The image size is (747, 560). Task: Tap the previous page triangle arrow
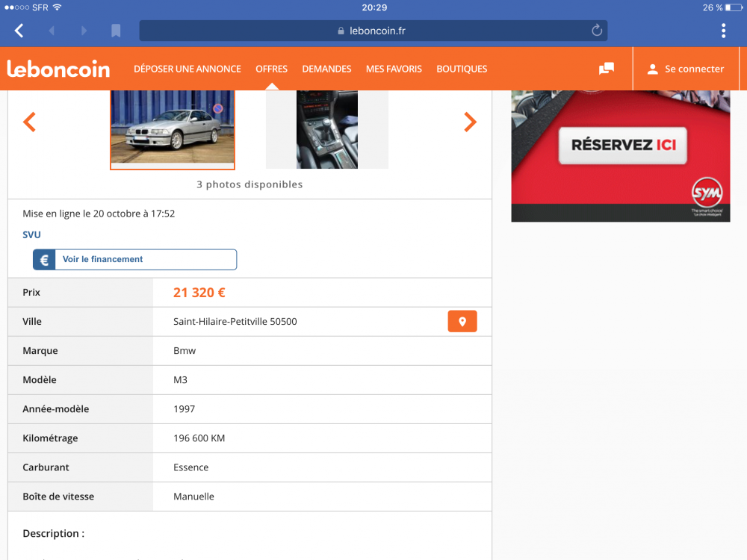[x=52, y=31]
